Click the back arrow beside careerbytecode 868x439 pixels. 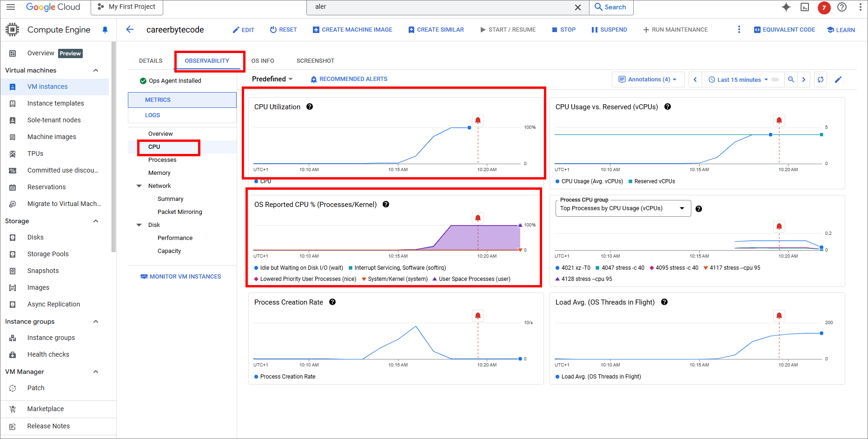[x=130, y=29]
